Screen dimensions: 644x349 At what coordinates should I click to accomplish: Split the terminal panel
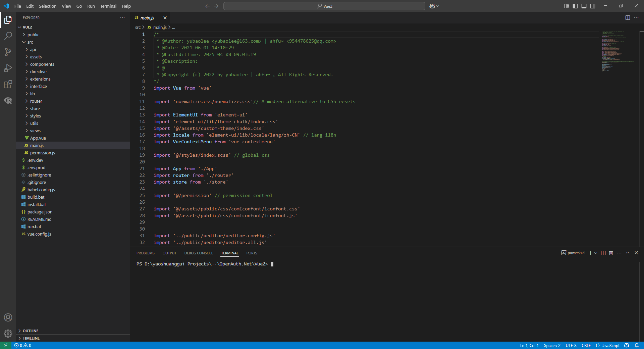point(603,253)
